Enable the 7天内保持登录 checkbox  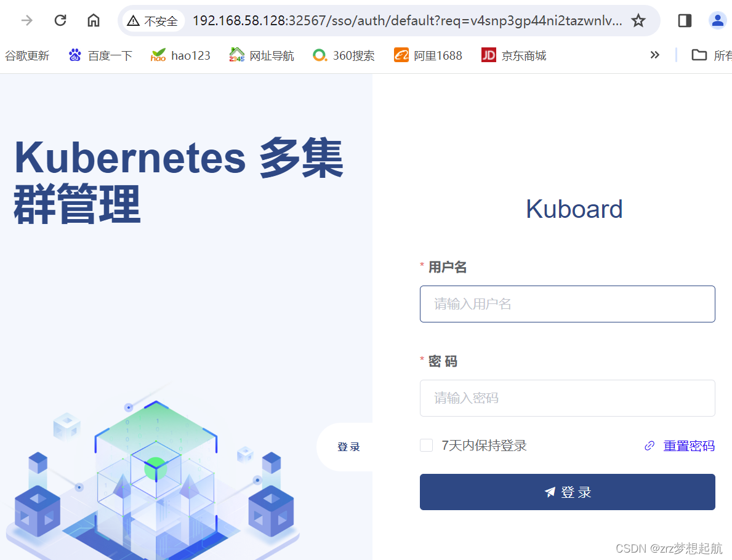point(426,445)
